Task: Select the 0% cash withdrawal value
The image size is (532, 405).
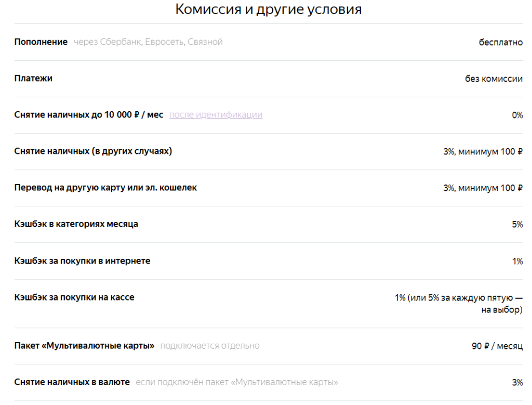Action: click(x=517, y=115)
